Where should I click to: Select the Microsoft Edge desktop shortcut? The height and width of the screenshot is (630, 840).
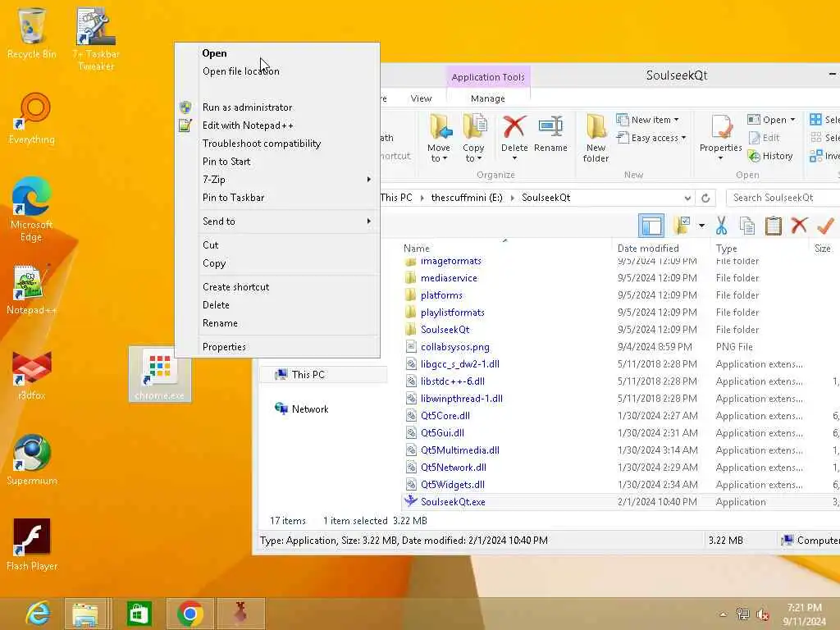point(32,209)
